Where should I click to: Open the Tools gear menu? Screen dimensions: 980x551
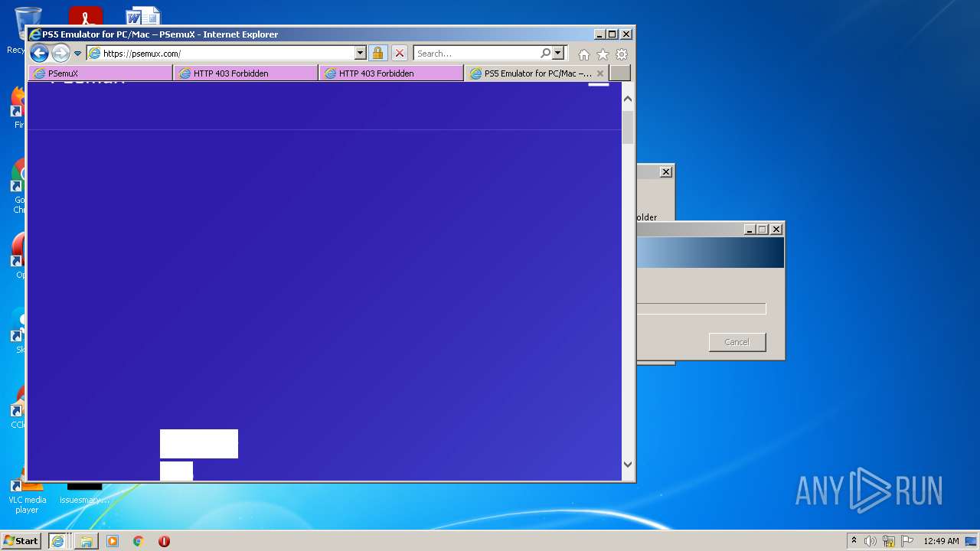(622, 54)
